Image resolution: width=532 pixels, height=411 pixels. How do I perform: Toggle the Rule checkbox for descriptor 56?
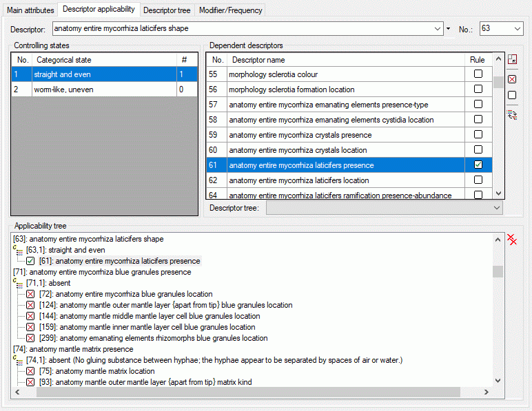point(478,89)
